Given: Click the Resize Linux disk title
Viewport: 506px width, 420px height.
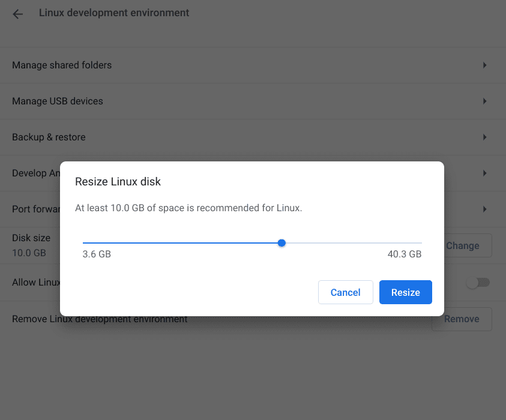Looking at the screenshot, I should click(x=118, y=182).
